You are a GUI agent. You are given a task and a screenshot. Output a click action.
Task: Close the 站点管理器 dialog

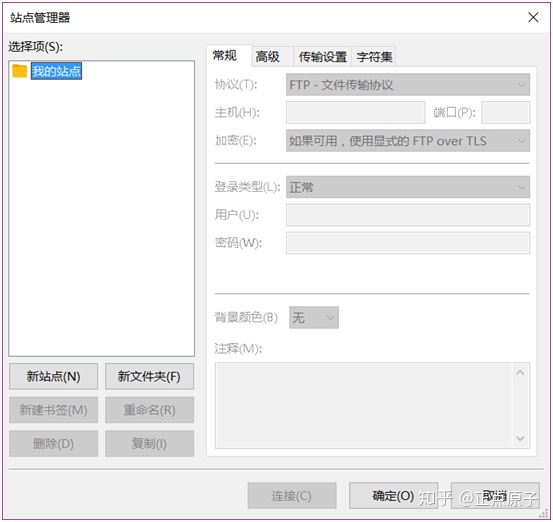coord(533,17)
